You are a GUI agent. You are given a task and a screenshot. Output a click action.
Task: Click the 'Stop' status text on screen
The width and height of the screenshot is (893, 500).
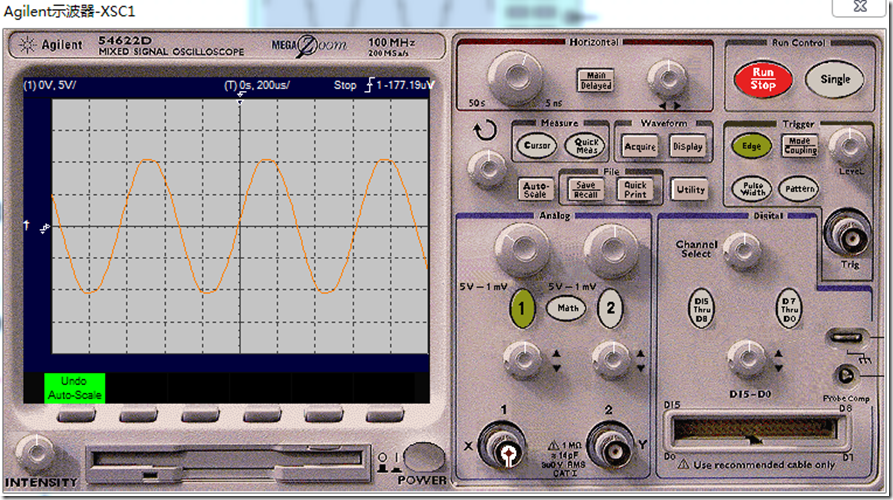click(345, 85)
